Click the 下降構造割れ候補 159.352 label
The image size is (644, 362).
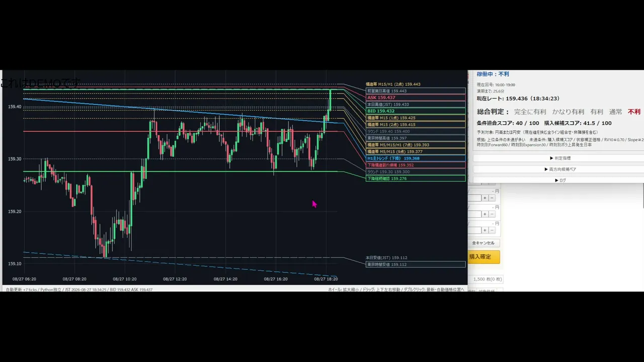click(x=416, y=165)
